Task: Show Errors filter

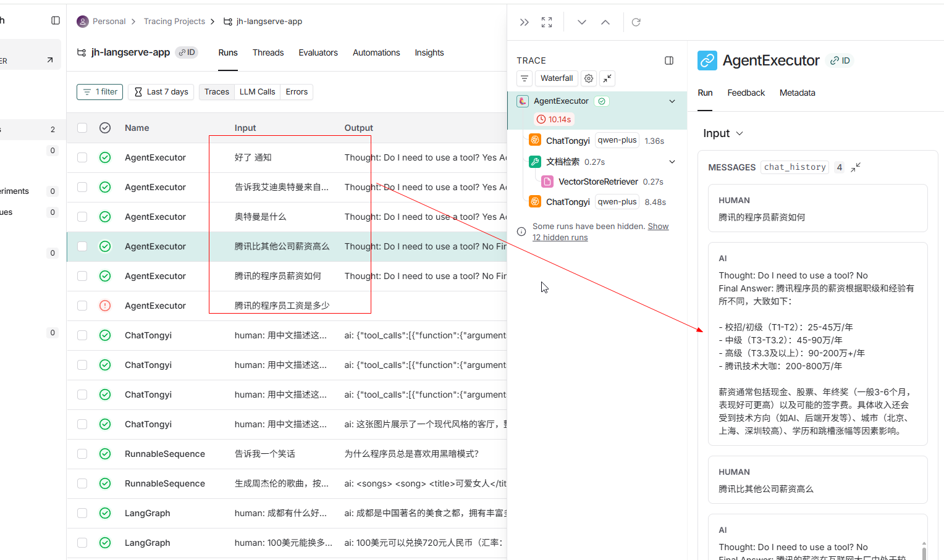Action: point(297,92)
